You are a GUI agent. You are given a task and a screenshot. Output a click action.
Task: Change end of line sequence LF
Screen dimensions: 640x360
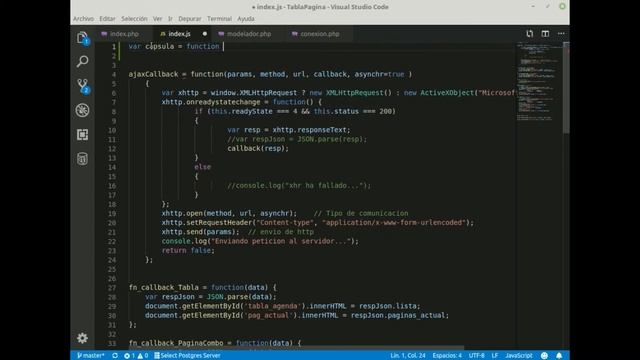[x=495, y=356]
